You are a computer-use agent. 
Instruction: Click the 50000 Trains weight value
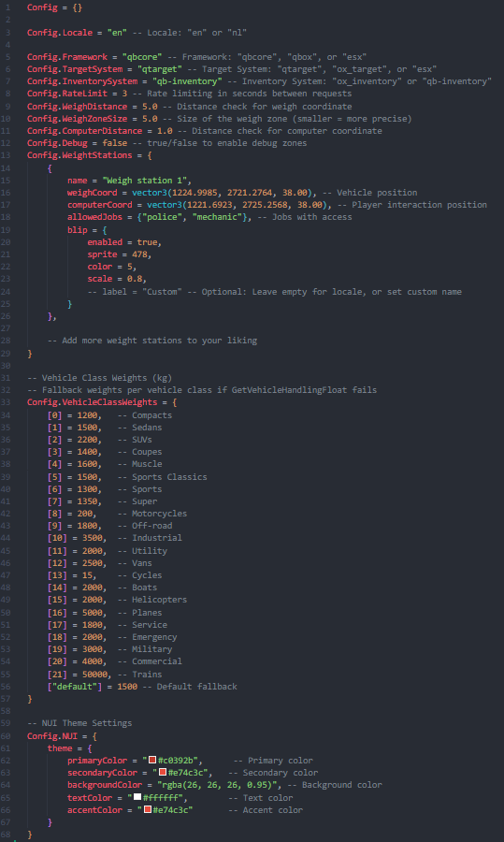pyautogui.click(x=94, y=675)
